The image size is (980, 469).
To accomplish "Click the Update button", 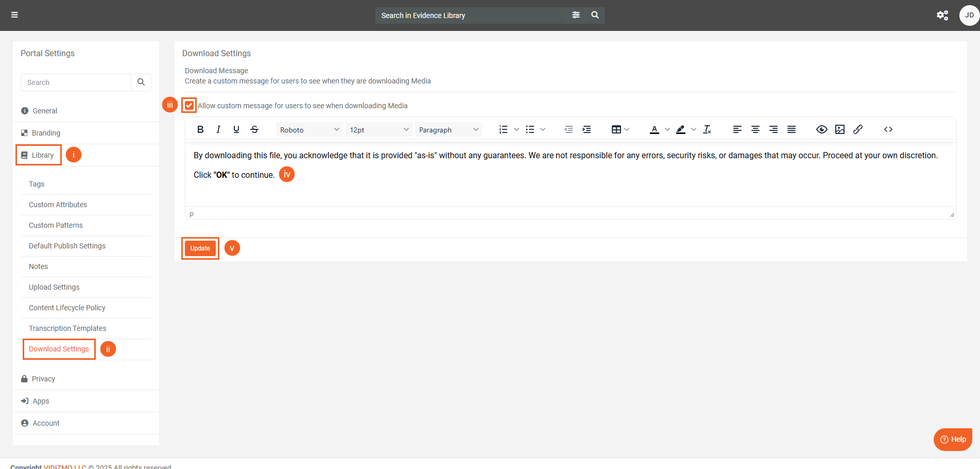I will 200,248.
